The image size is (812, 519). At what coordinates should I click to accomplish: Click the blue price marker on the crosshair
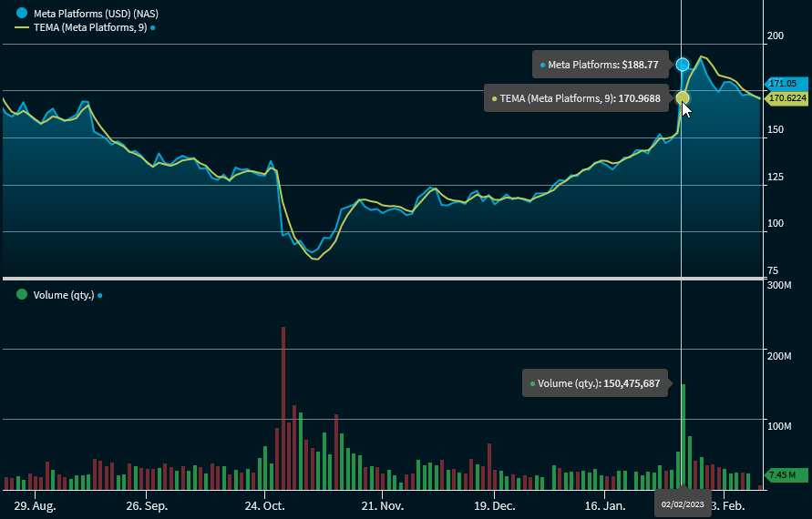point(683,65)
